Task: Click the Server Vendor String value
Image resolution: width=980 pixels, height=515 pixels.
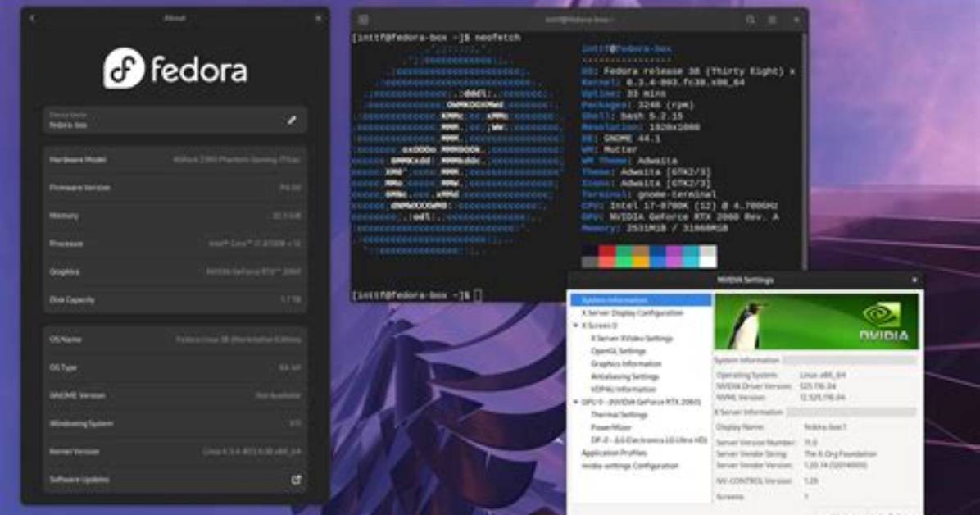Action: tap(840, 453)
